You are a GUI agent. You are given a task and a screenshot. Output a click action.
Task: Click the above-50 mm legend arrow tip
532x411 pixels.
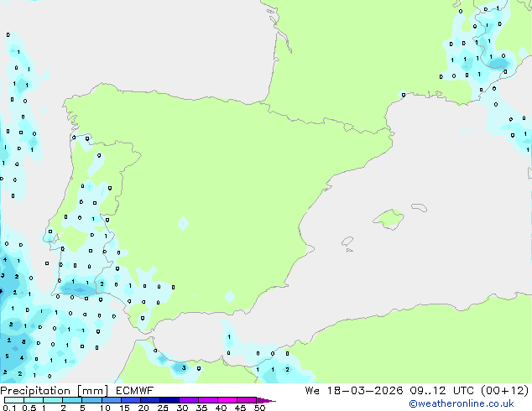tap(266, 400)
